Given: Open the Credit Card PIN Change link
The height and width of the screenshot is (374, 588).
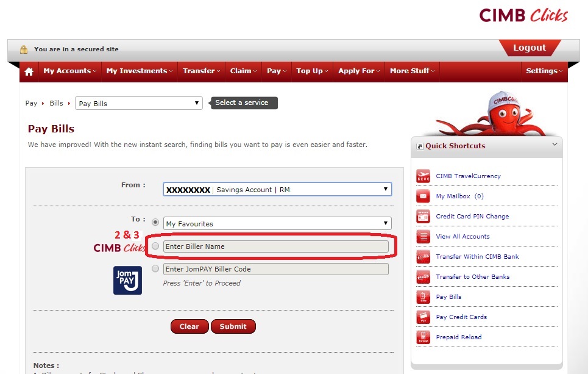Looking at the screenshot, I should click(x=472, y=217).
